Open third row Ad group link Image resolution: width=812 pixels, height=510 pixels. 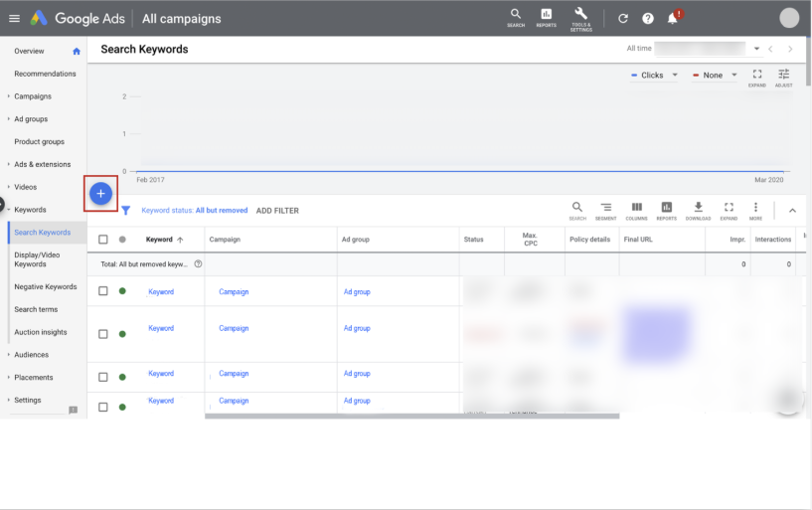357,374
